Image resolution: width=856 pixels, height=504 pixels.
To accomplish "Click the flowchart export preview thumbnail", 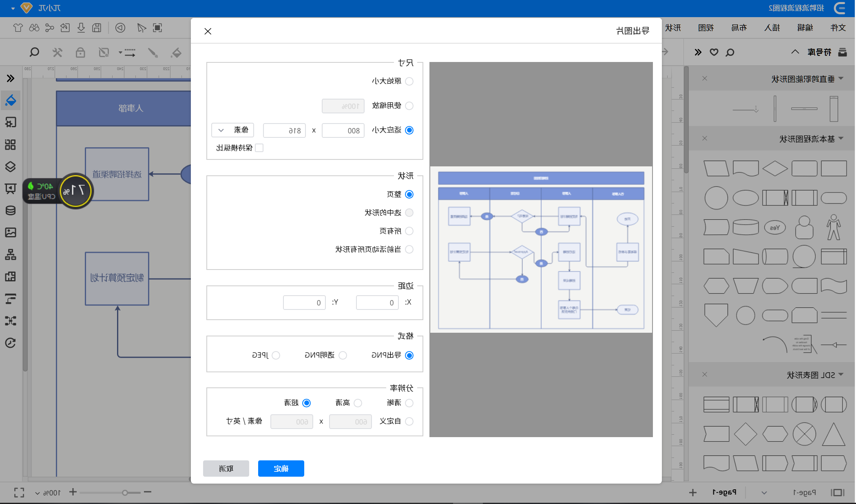I will (541, 250).
